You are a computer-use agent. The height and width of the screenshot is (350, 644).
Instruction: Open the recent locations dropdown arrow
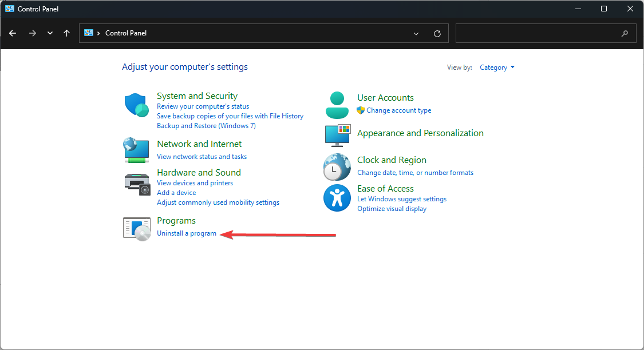tap(50, 33)
